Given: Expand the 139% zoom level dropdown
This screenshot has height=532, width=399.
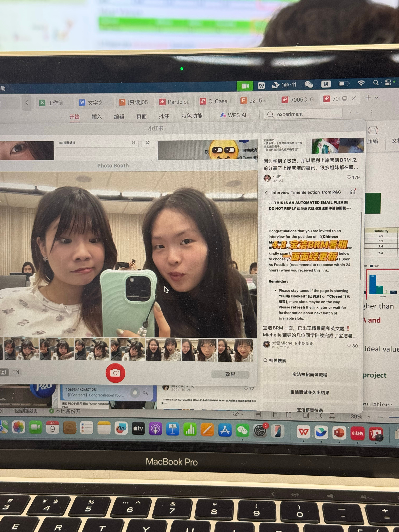Looking at the screenshot, I should [369, 417].
